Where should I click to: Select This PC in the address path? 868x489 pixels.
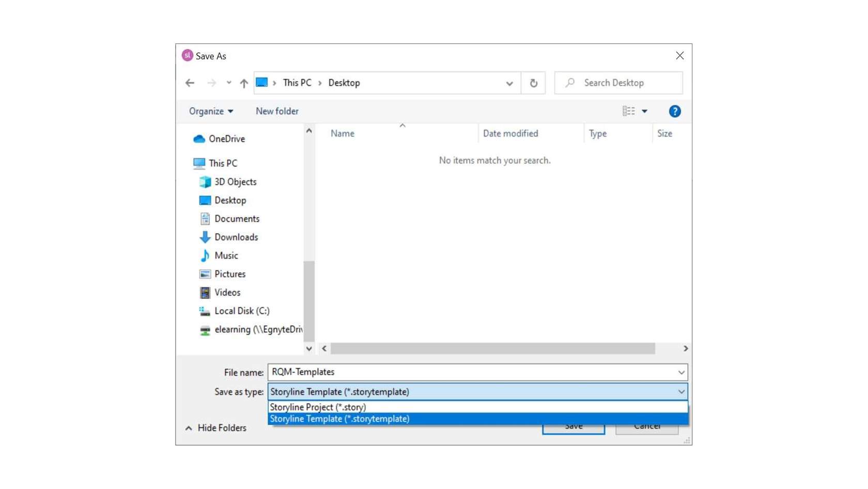297,83
